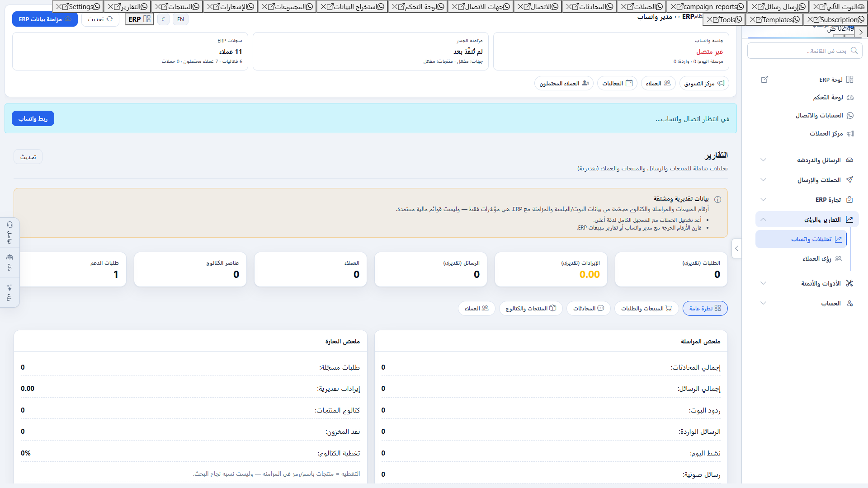Open the الفعاليات chip
The image size is (868, 488).
point(617,83)
